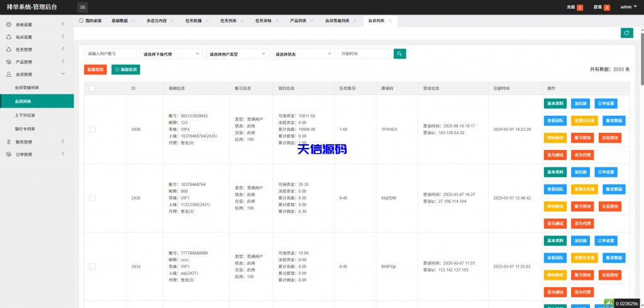Open the 请选择用户类型 dropdown
The width and height of the screenshot is (644, 308).
coord(237,54)
